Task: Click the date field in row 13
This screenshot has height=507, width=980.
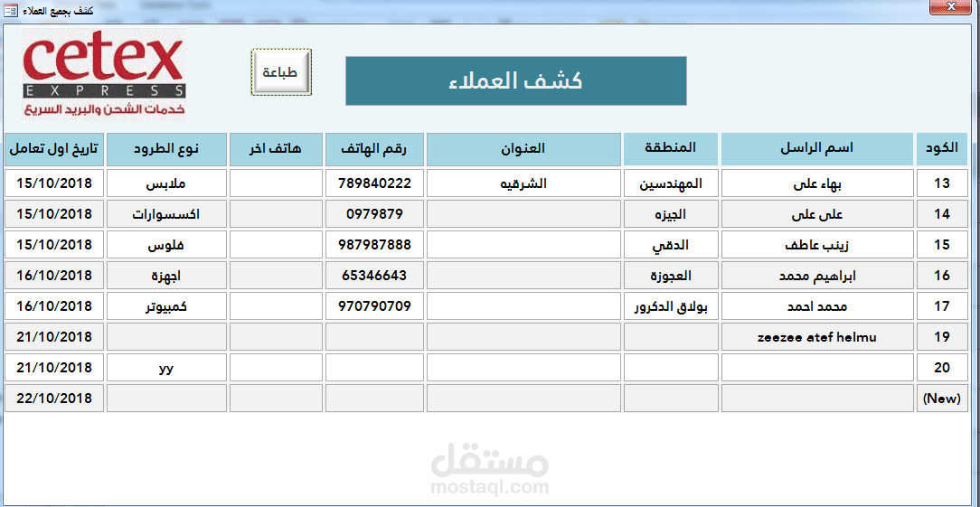Action: click(54, 183)
